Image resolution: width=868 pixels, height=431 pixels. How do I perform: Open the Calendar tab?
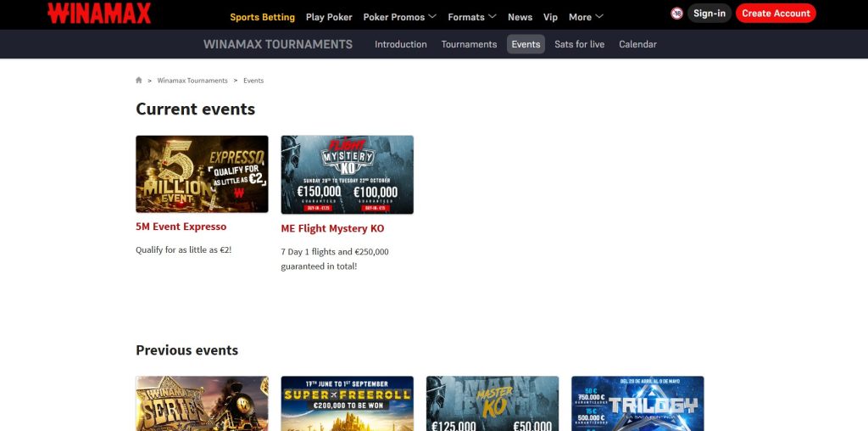(637, 44)
